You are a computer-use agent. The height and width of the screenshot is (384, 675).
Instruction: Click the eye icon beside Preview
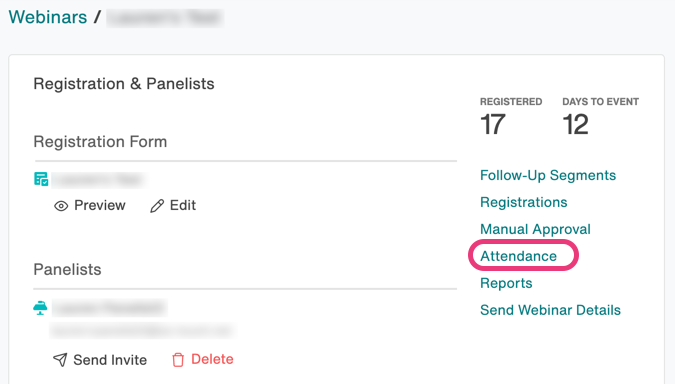click(x=61, y=206)
